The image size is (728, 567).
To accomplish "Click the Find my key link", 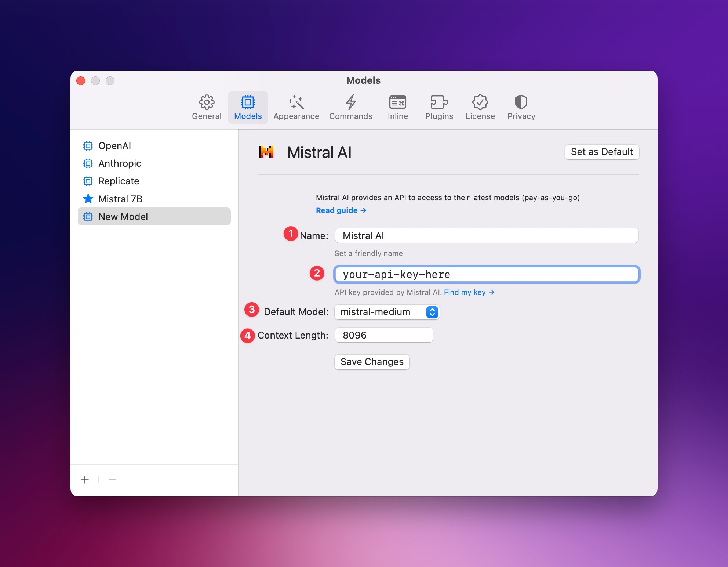I will coord(469,292).
